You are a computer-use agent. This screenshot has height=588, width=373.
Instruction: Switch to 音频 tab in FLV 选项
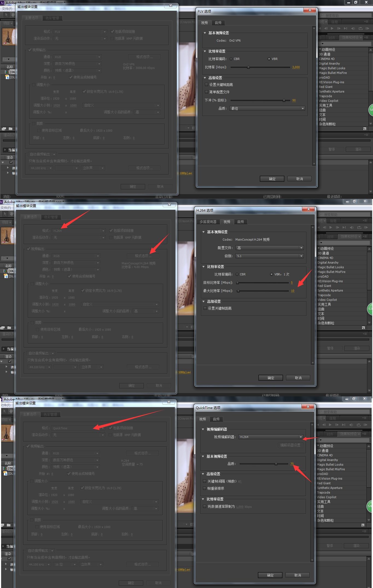pos(218,23)
